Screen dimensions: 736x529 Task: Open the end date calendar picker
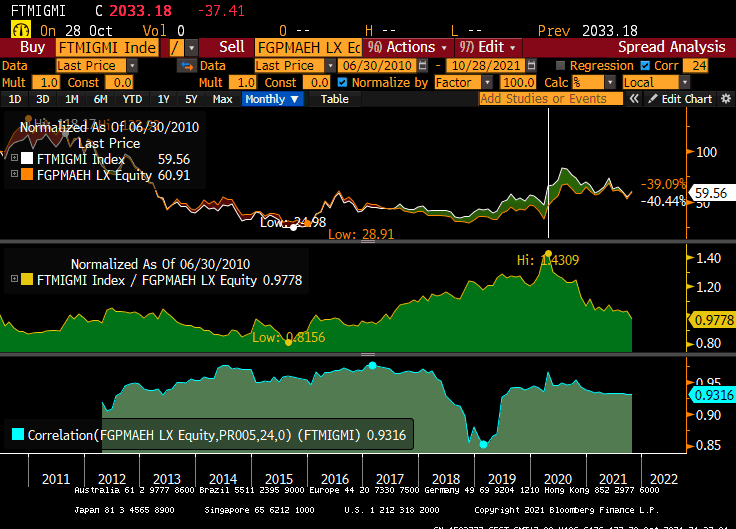pos(531,65)
